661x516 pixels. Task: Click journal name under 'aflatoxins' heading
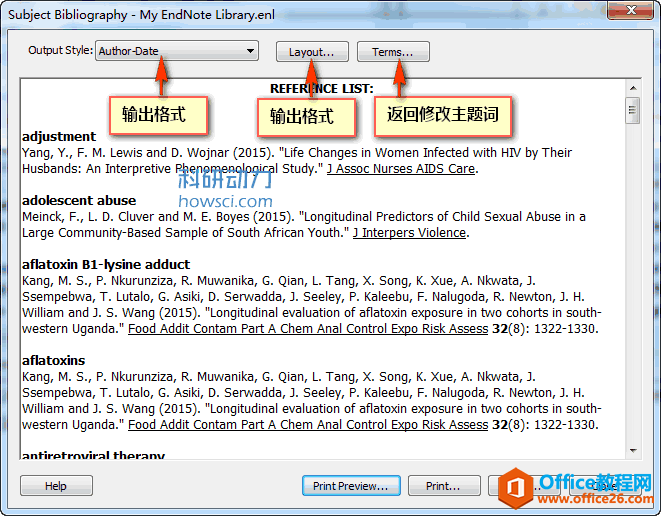point(308,425)
